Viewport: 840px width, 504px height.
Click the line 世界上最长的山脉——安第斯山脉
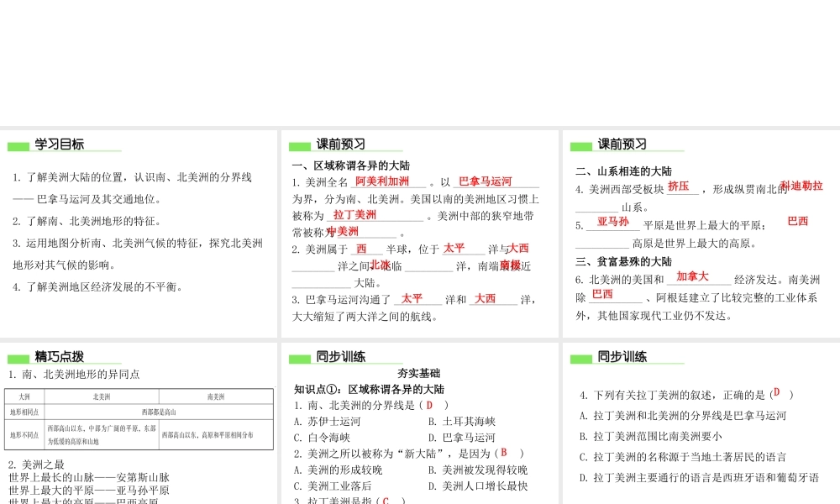89,477
